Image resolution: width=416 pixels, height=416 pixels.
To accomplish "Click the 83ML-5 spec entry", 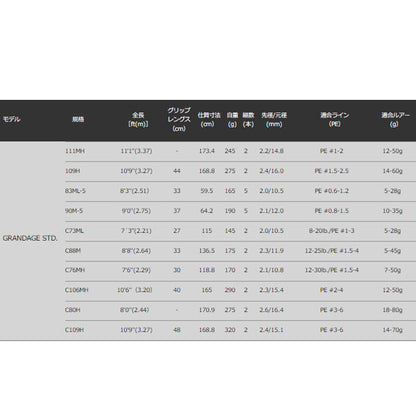I will click(75, 191).
